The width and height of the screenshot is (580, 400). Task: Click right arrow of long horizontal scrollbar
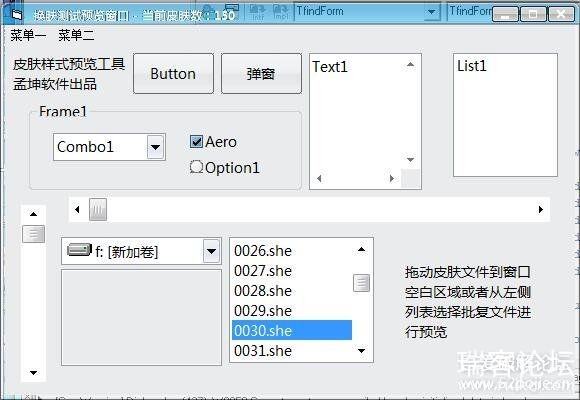pyautogui.click(x=540, y=209)
